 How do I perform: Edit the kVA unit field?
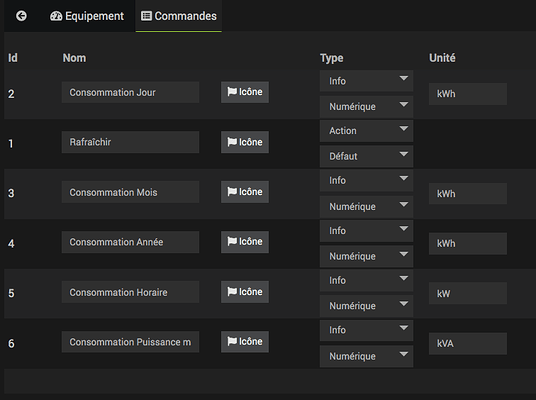[x=468, y=343]
